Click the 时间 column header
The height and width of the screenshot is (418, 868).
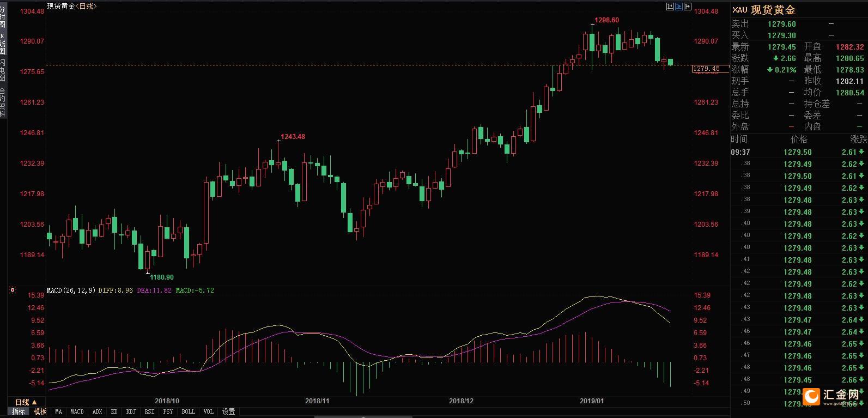[739, 140]
